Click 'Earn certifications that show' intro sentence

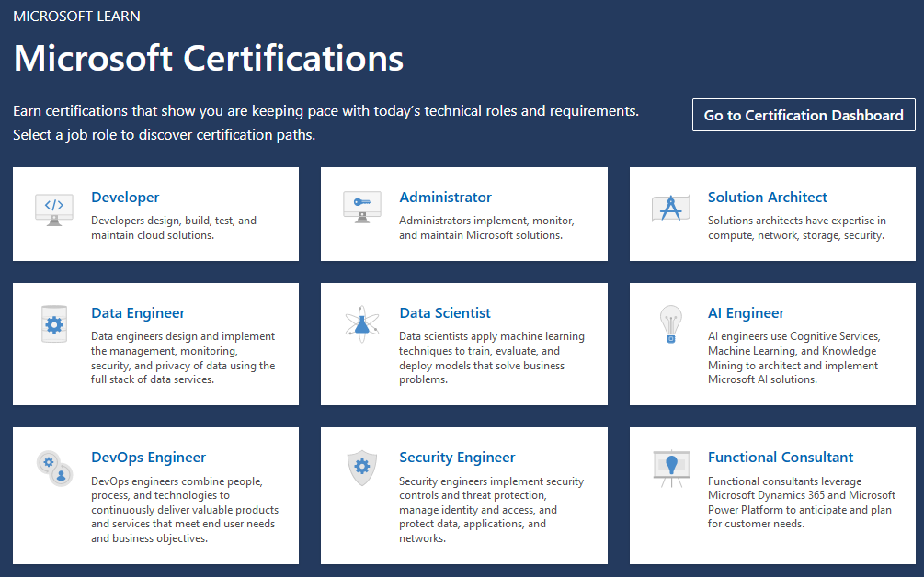point(325,110)
